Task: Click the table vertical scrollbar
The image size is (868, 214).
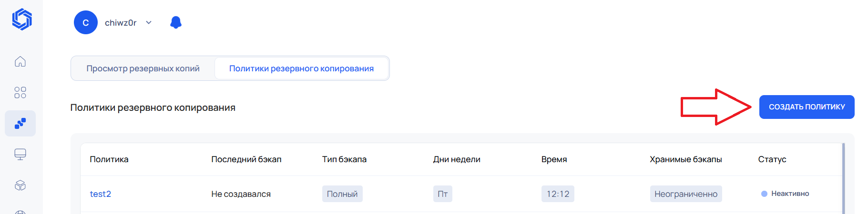Action: 843,178
